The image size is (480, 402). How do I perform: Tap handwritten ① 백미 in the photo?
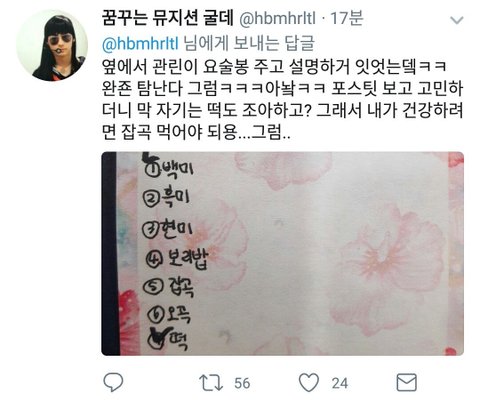point(168,168)
